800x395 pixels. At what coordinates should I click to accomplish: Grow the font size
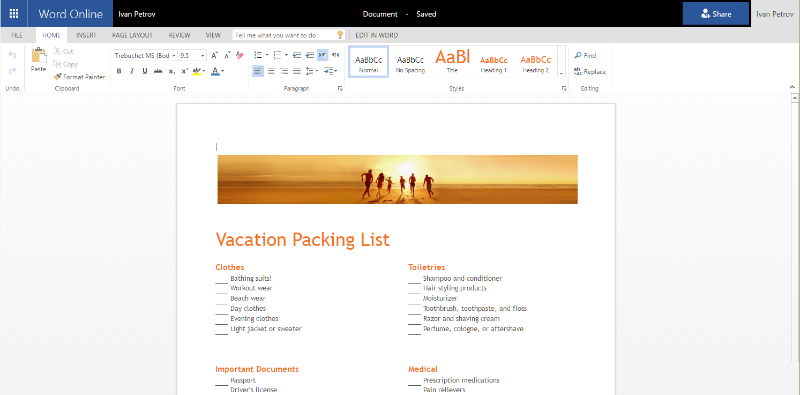coord(214,55)
